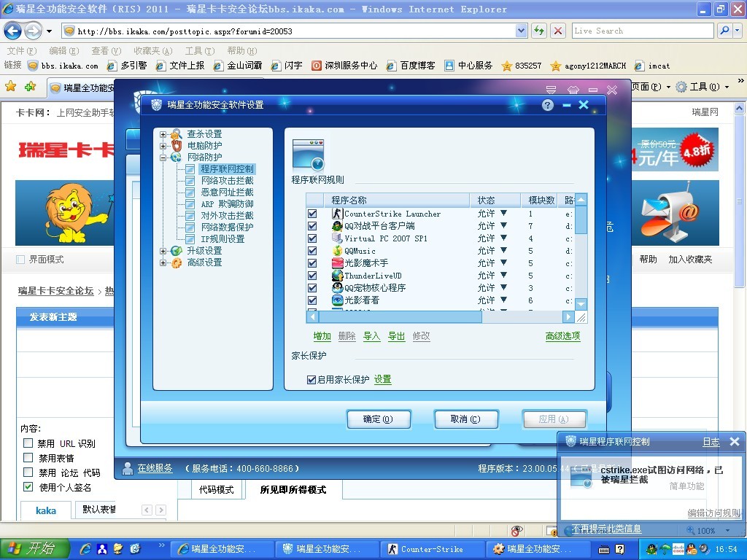
Task: Click the 光影魔术手 program icon
Action: click(337, 263)
